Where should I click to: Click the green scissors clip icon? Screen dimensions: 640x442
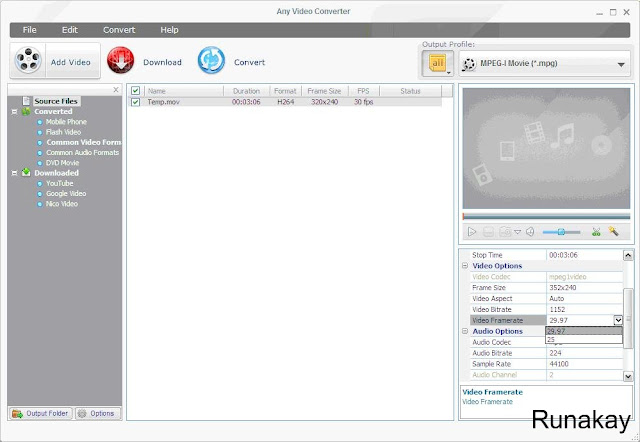pos(596,232)
